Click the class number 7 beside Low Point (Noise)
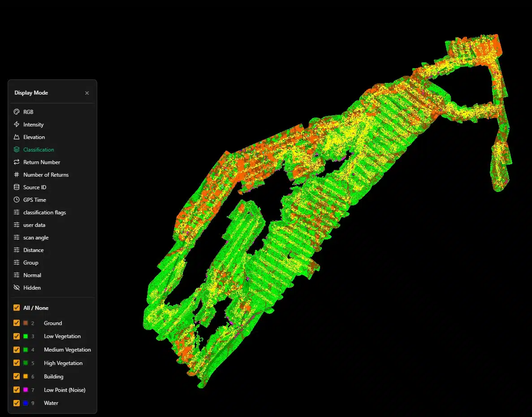 coord(33,390)
